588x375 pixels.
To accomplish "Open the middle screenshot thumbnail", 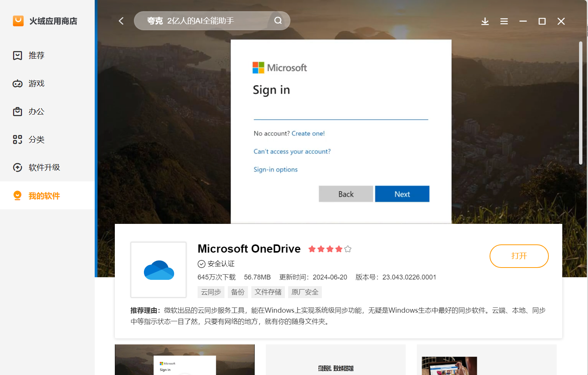I will coord(336,360).
